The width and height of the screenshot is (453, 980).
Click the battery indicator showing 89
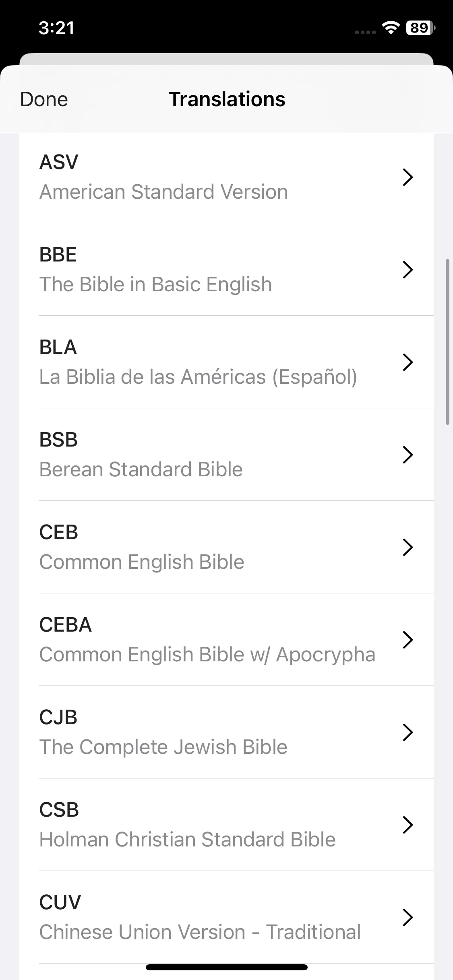420,28
